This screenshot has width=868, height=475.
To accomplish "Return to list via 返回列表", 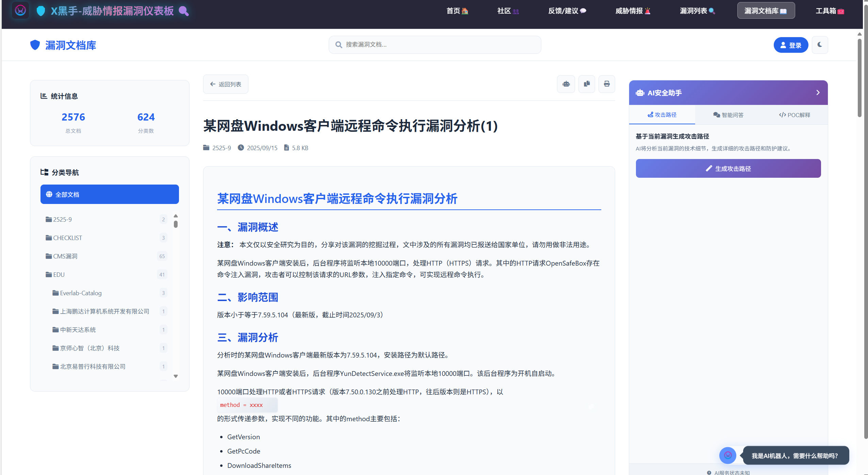I will (x=226, y=84).
